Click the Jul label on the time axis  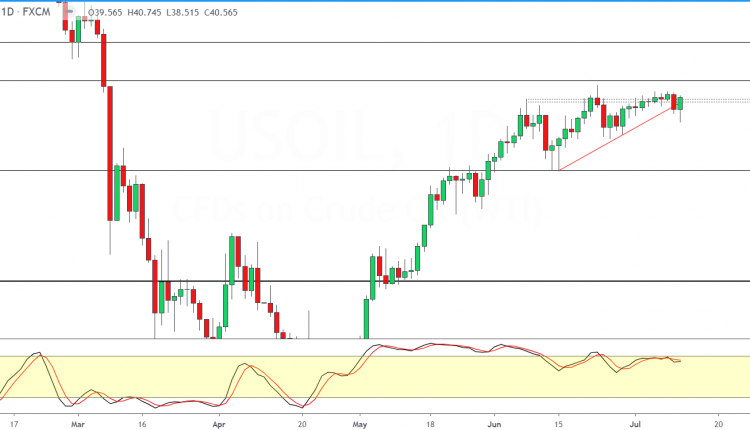click(x=635, y=424)
